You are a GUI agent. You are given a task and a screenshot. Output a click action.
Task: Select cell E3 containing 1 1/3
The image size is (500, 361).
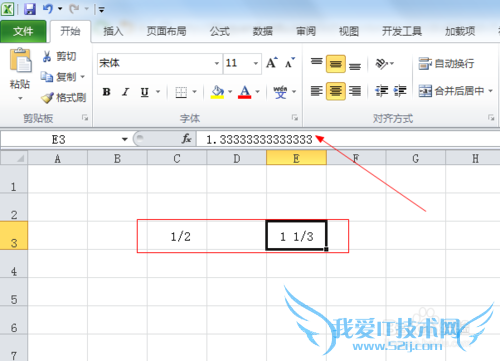click(x=296, y=235)
